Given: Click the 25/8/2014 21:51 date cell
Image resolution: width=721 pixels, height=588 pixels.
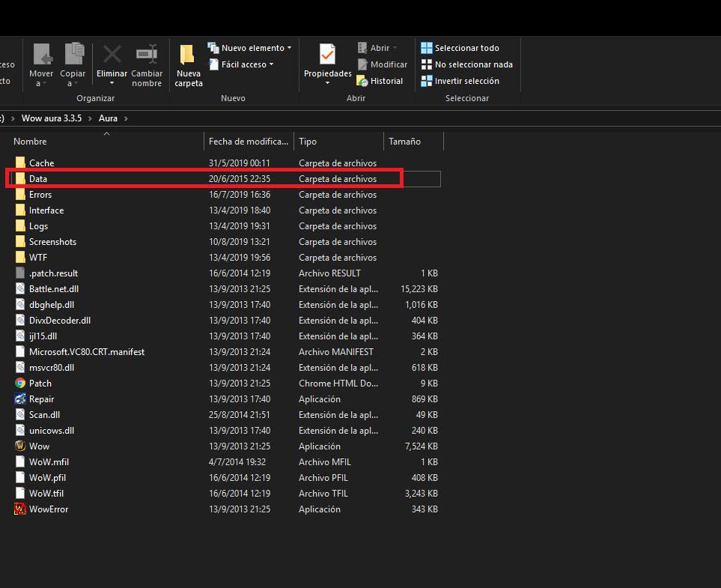Looking at the screenshot, I should point(239,414).
